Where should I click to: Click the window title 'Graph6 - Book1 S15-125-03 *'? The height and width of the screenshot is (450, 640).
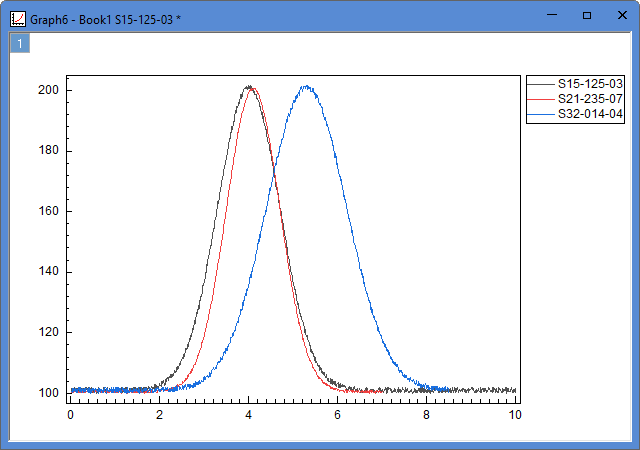105,20
